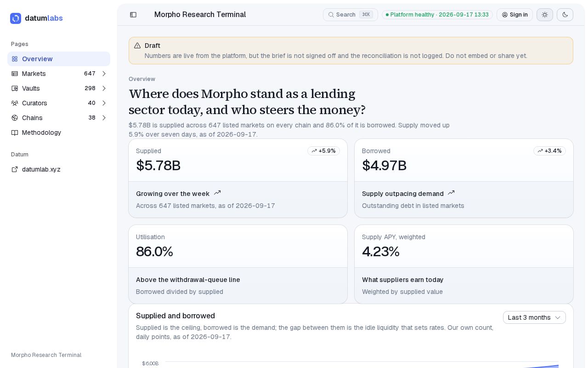This screenshot has width=588, height=368.
Task: Click the $4.97B borrowed value
Action: click(x=384, y=166)
